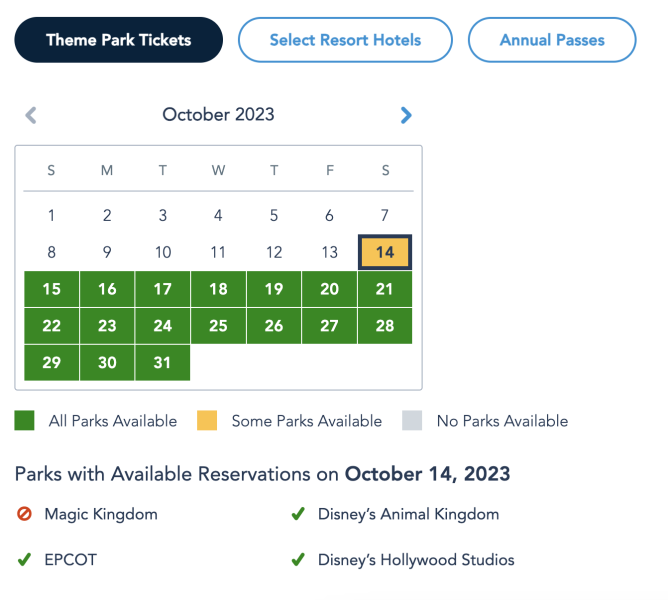Image resolution: width=668 pixels, height=600 pixels.
Task: Click the Magic Kingdom unavailable icon
Action: pos(24,514)
